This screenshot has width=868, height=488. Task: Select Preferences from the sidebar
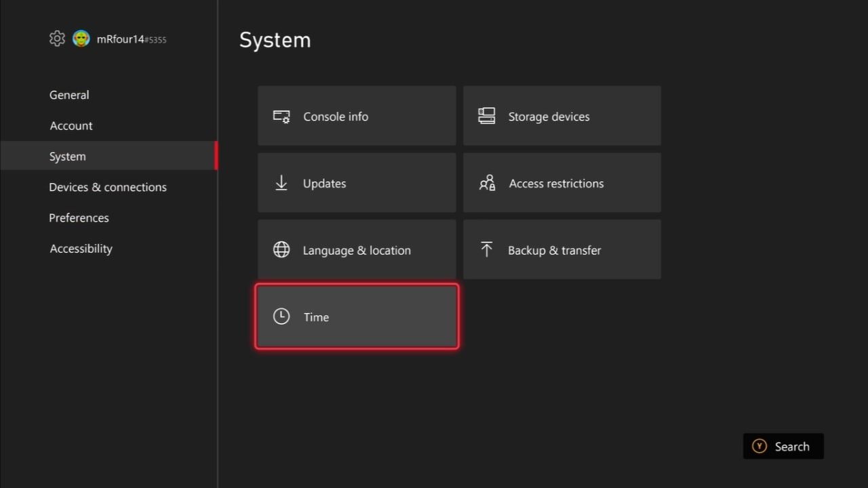(79, 218)
